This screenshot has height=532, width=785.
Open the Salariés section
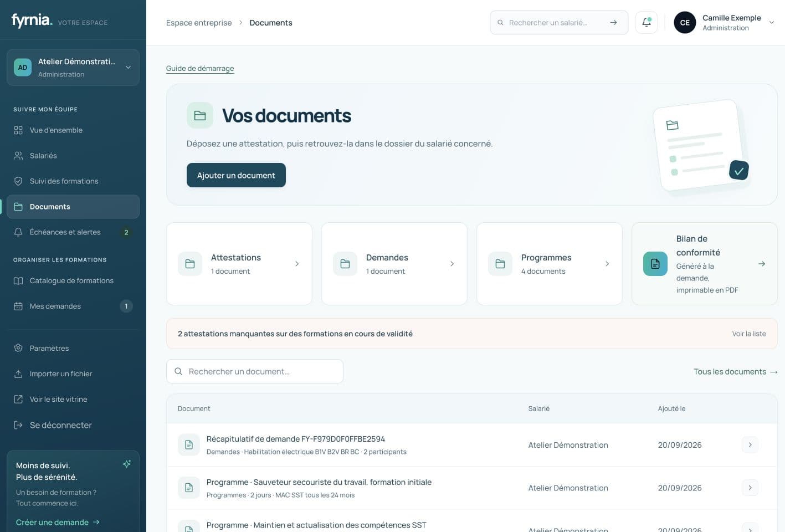tap(73, 156)
